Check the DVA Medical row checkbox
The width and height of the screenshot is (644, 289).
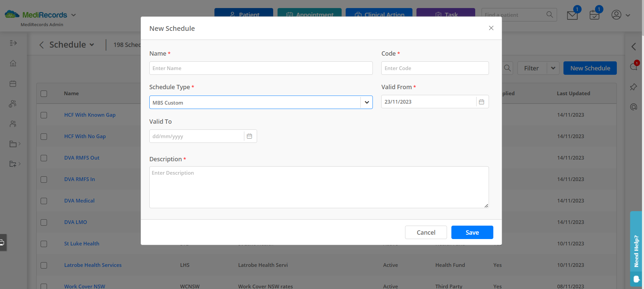[x=44, y=201]
